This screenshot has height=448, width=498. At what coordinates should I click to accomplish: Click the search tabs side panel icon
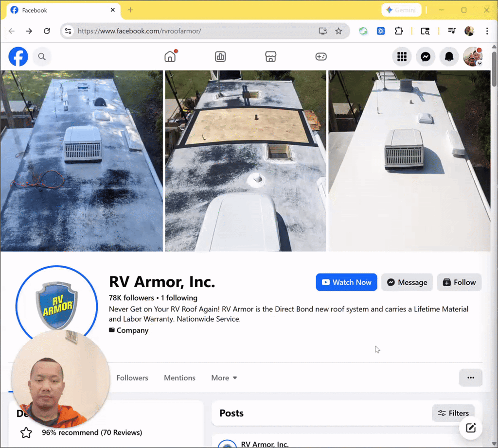tap(425, 31)
